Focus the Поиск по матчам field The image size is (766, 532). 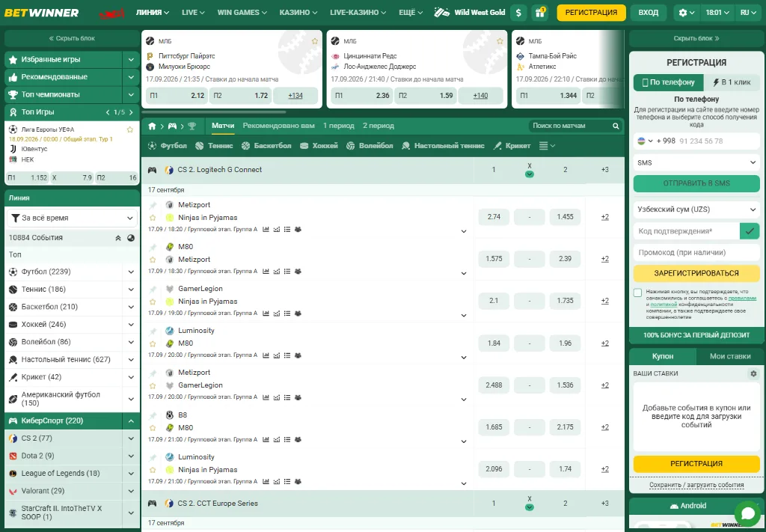coord(571,126)
